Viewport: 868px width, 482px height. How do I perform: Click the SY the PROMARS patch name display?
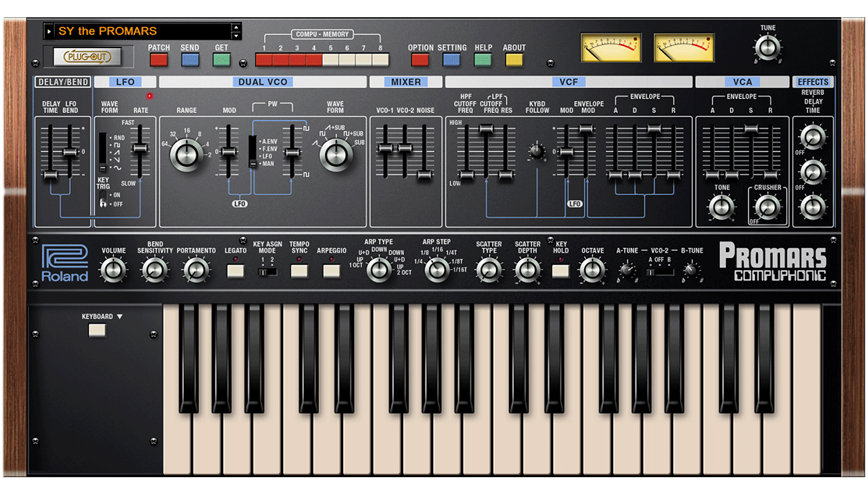(x=142, y=31)
